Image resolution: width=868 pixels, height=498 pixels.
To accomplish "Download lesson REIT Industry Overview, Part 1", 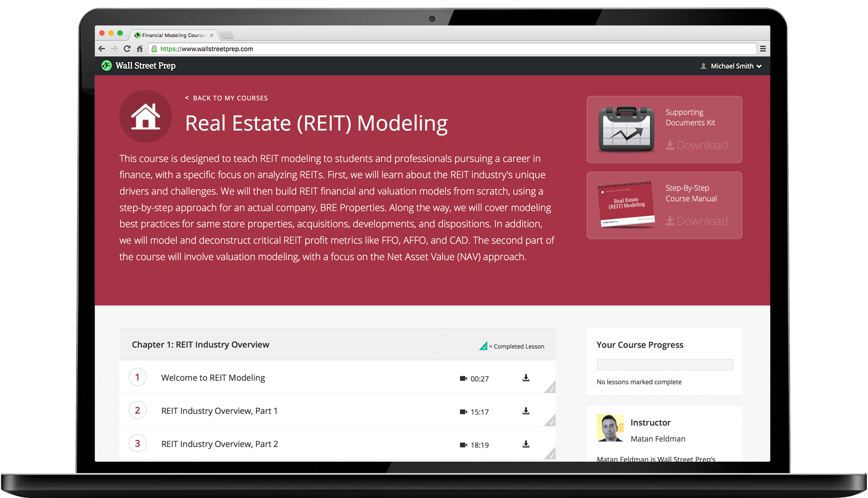I will [526, 411].
